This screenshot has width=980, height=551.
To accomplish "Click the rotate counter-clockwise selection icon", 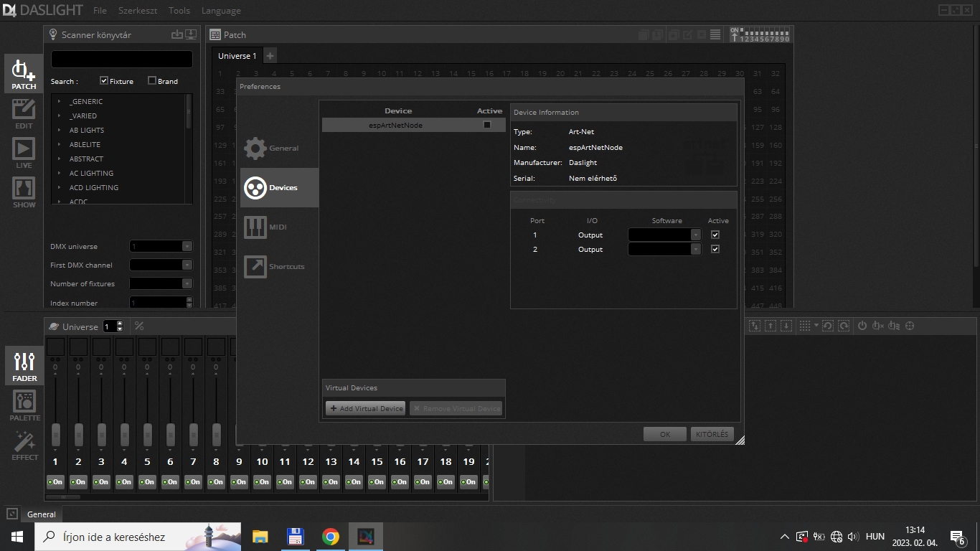I will (828, 326).
